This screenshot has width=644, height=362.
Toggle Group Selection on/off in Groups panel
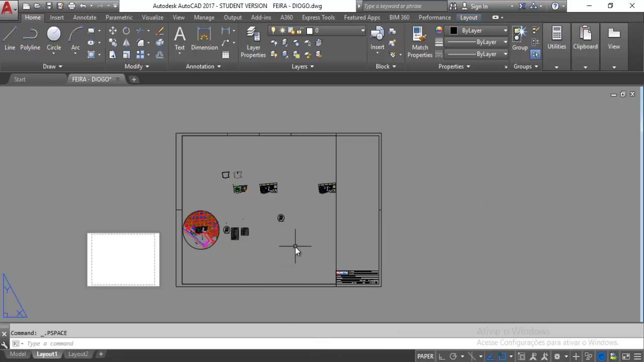click(x=535, y=54)
